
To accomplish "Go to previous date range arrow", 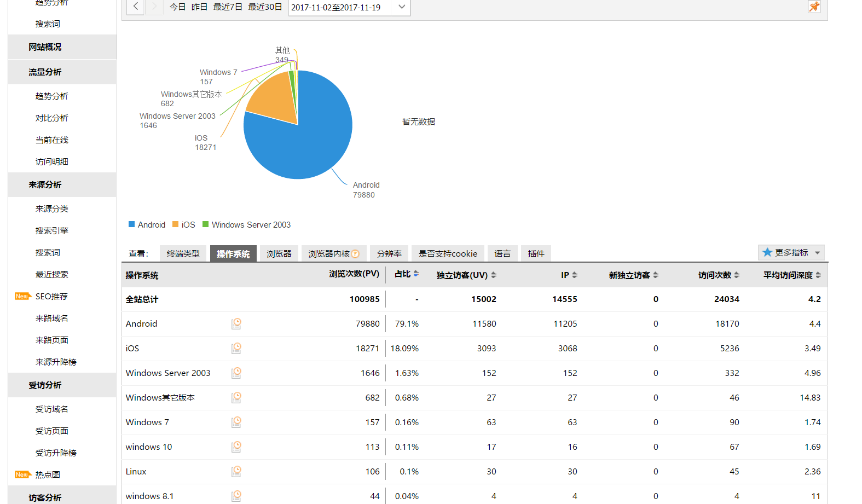I will click(135, 7).
